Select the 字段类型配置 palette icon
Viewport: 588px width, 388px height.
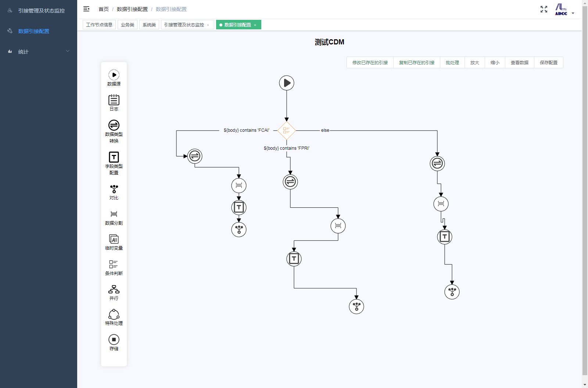pos(114,157)
